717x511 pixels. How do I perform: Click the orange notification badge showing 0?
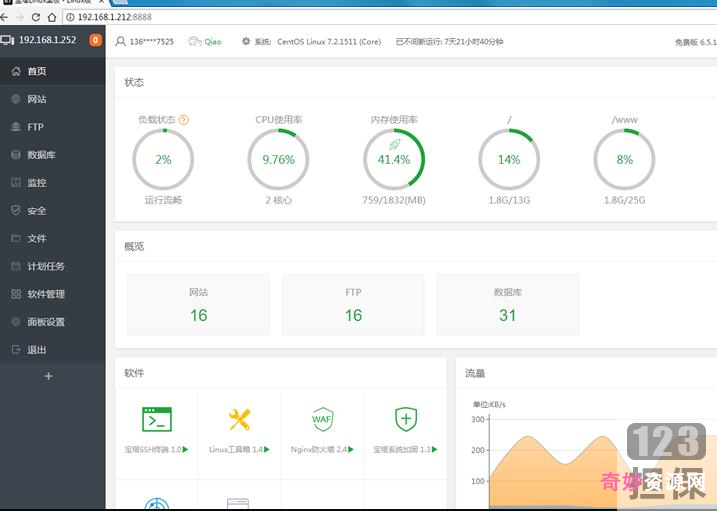pos(95,40)
